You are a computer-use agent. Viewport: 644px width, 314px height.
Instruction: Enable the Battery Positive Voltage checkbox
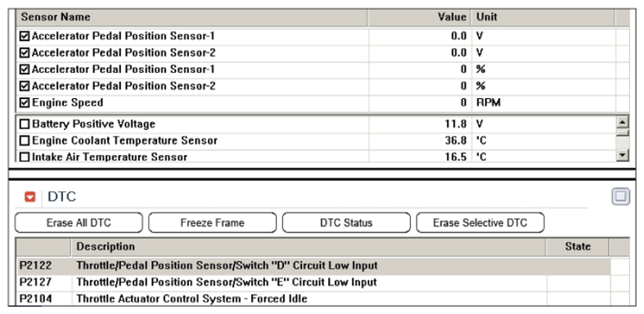tap(25, 124)
